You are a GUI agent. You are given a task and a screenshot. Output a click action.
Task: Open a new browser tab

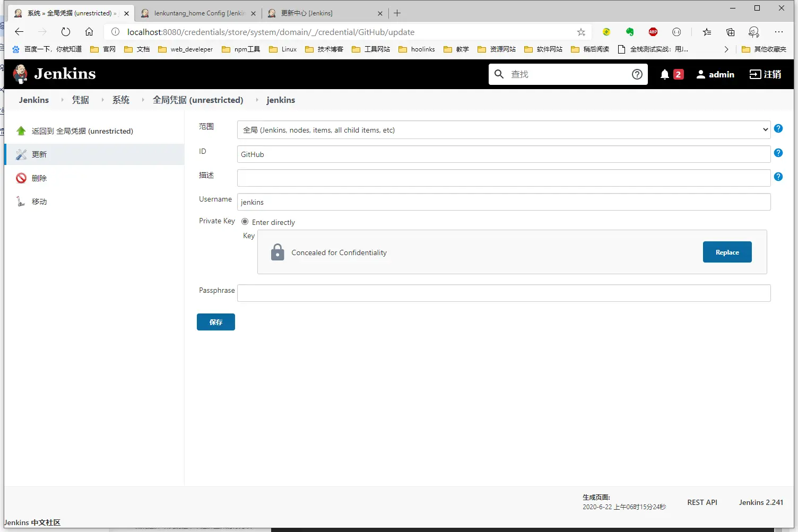(397, 13)
